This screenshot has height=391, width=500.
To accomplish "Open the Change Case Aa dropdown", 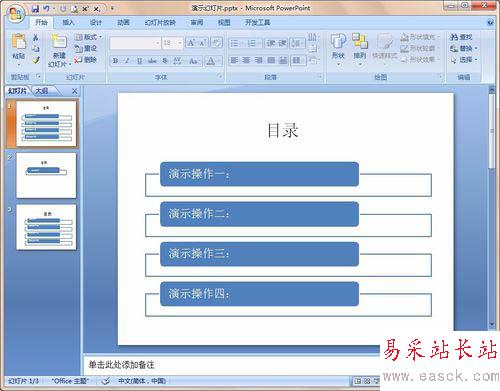I will (x=194, y=61).
